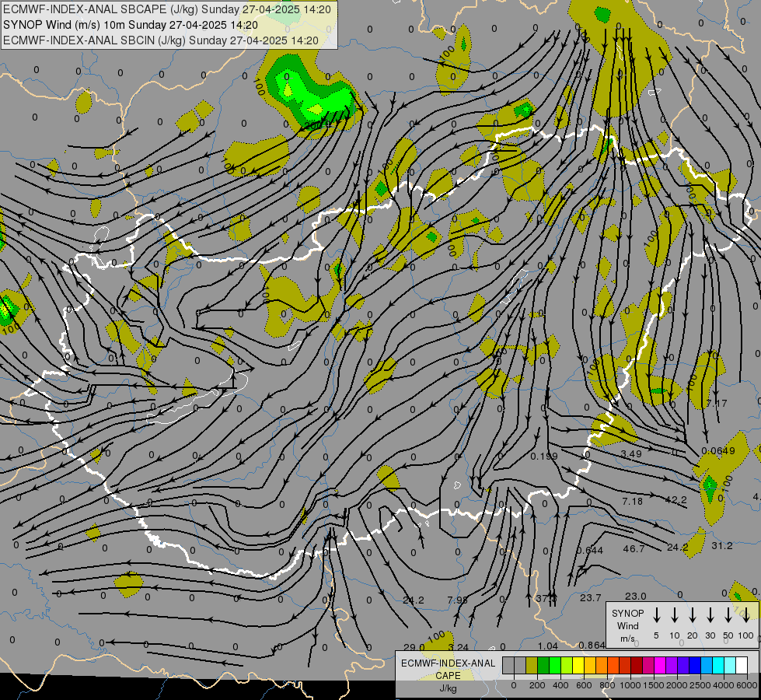
Task: Click the '400' tick on CAPE scale
Action: (560, 685)
